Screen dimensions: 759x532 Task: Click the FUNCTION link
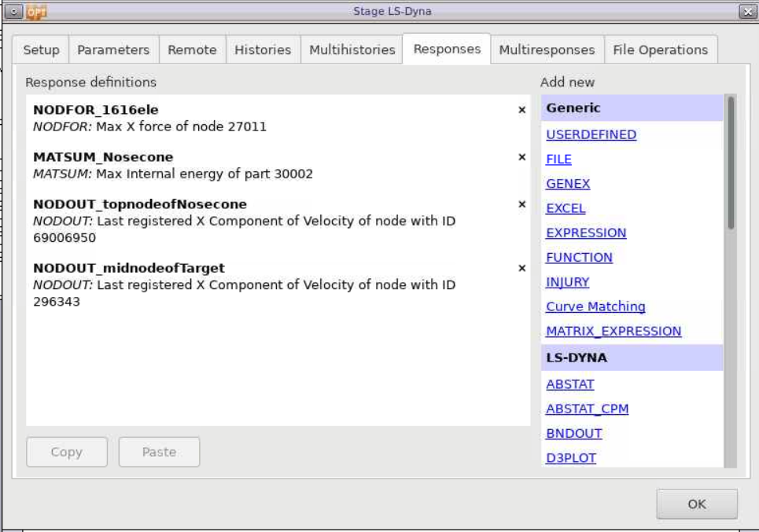579,257
